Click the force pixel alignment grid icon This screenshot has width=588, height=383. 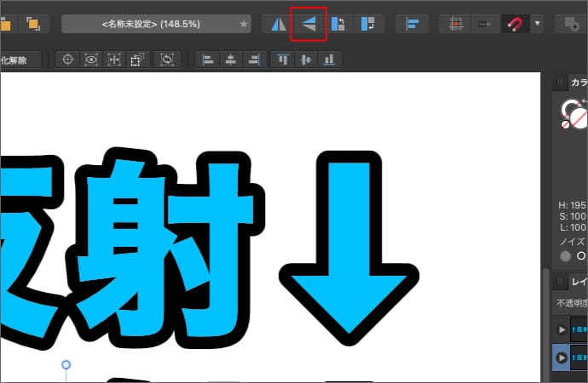click(456, 24)
